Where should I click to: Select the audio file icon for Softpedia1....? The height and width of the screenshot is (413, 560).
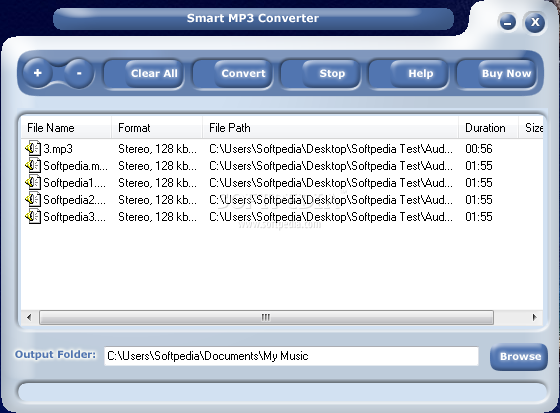pyautogui.click(x=33, y=183)
